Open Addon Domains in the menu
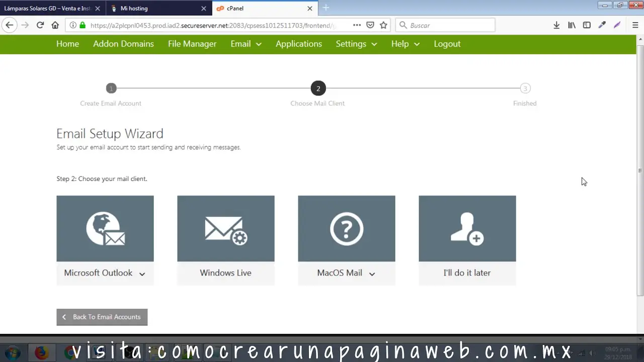This screenshot has width=644, height=362. [123, 44]
